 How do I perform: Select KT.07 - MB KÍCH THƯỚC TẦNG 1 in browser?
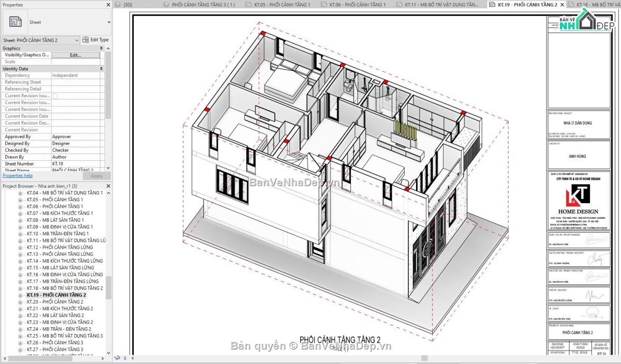point(60,213)
